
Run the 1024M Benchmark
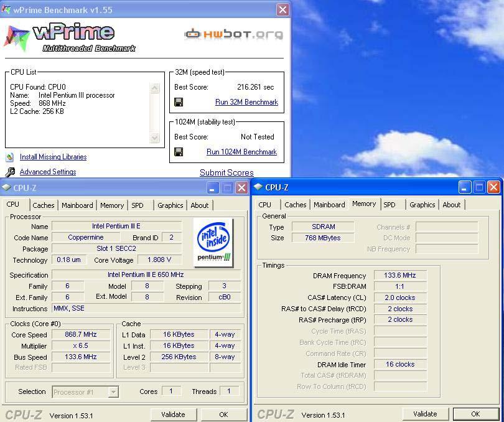click(x=241, y=152)
